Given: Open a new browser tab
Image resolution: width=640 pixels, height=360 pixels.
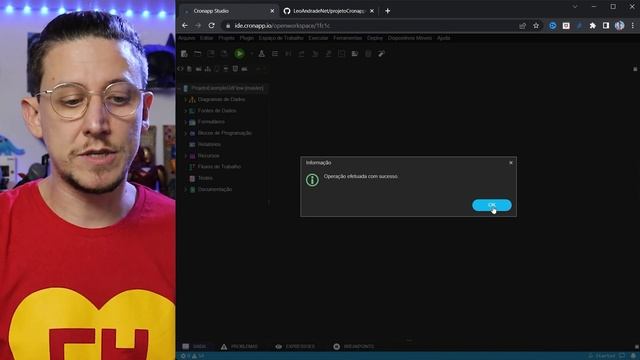Looking at the screenshot, I should 387,11.
